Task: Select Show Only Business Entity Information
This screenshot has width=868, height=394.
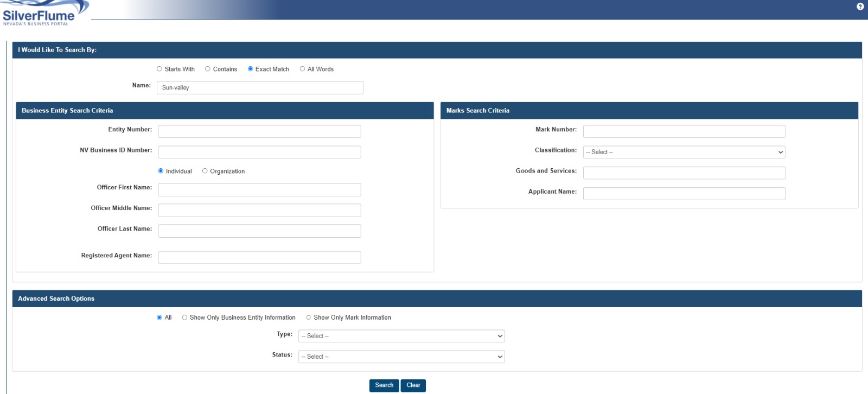Action: 185,317
